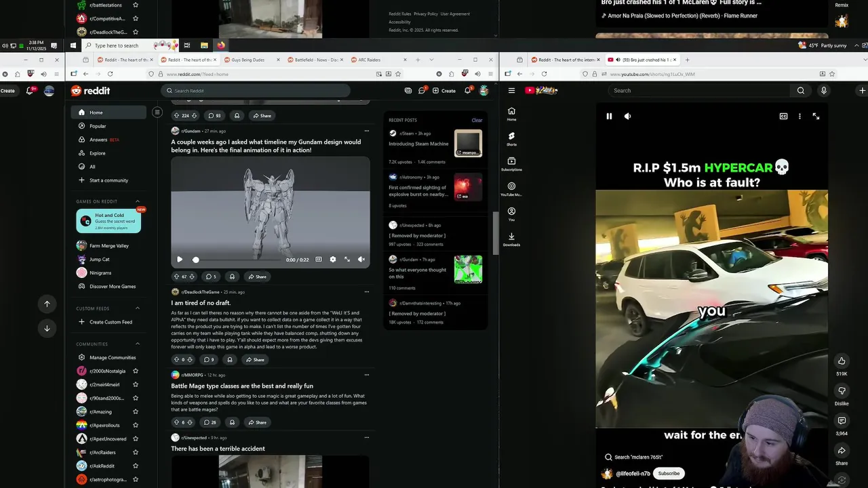Collapse the Custom Feeds section

click(138, 308)
